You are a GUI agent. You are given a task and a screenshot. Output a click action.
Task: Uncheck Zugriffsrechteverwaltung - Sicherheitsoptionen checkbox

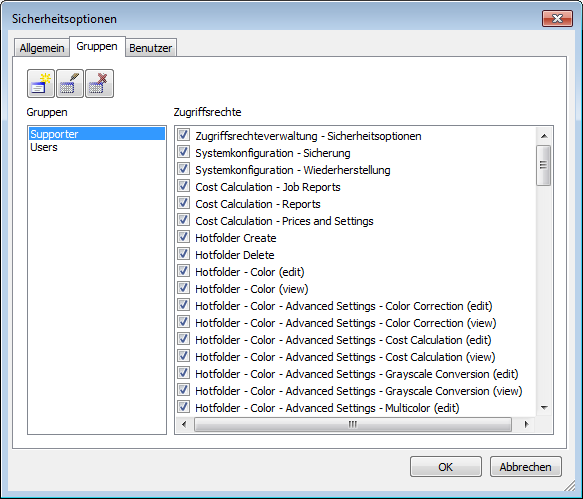183,135
